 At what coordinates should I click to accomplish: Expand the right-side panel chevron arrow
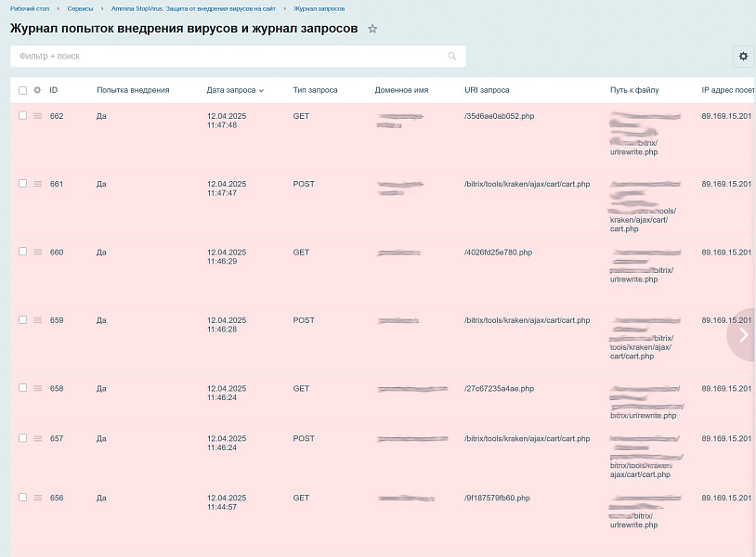pyautogui.click(x=742, y=335)
